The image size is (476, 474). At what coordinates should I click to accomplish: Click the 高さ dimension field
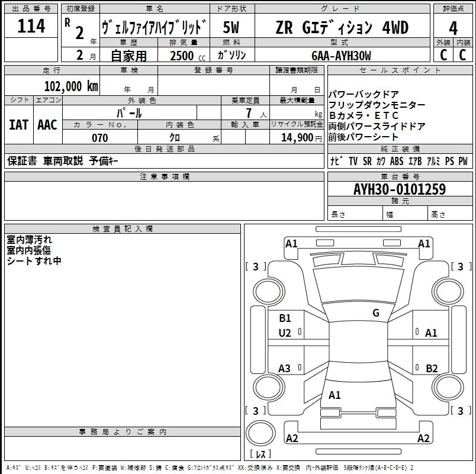[450, 213]
